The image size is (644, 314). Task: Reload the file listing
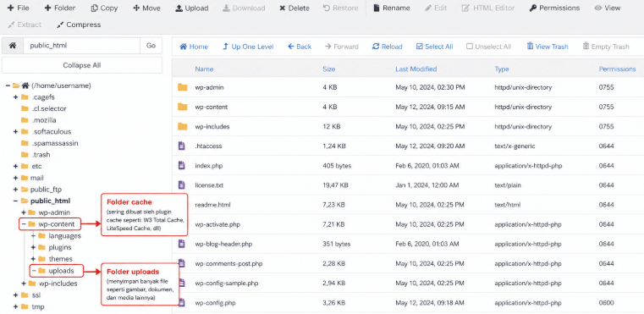click(x=388, y=47)
